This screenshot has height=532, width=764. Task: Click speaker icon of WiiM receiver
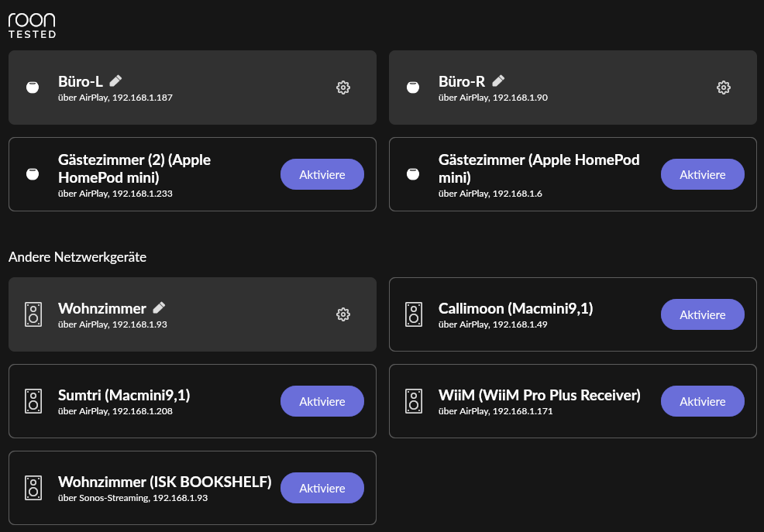pos(414,401)
